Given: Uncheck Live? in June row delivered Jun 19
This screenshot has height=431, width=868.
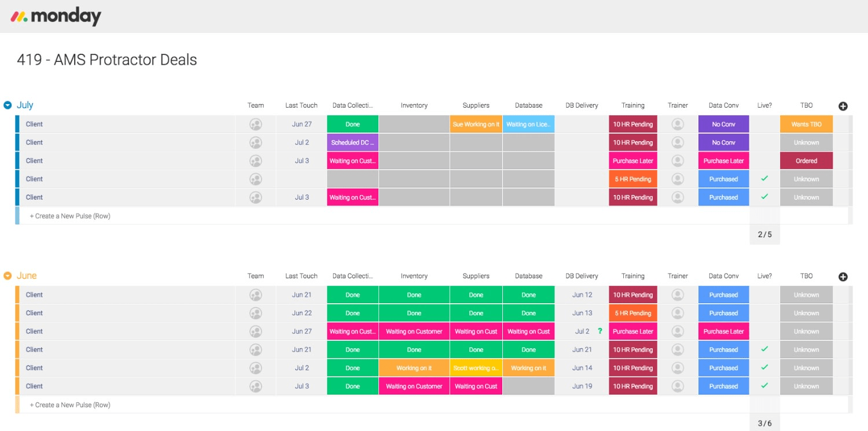Looking at the screenshot, I should (764, 386).
